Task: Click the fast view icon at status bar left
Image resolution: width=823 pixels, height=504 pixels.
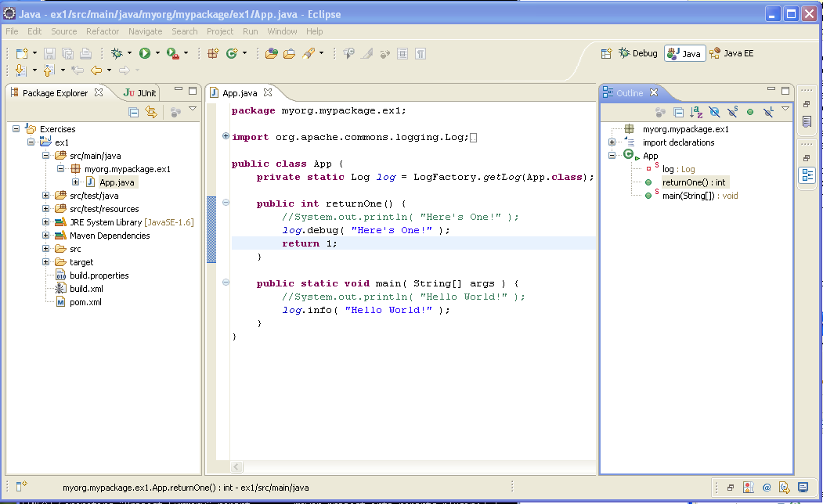Action: 21,487
